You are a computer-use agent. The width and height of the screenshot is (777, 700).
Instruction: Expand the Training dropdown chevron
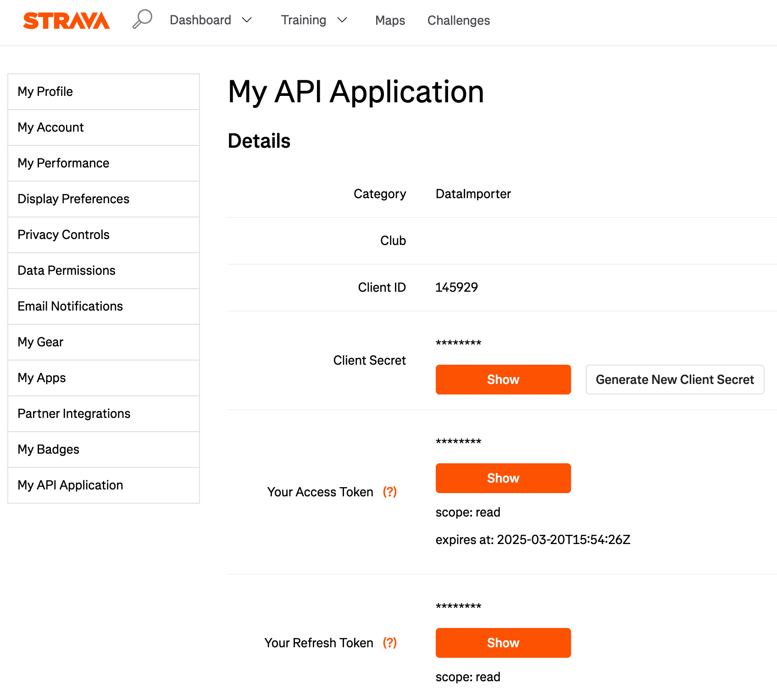[x=342, y=20]
